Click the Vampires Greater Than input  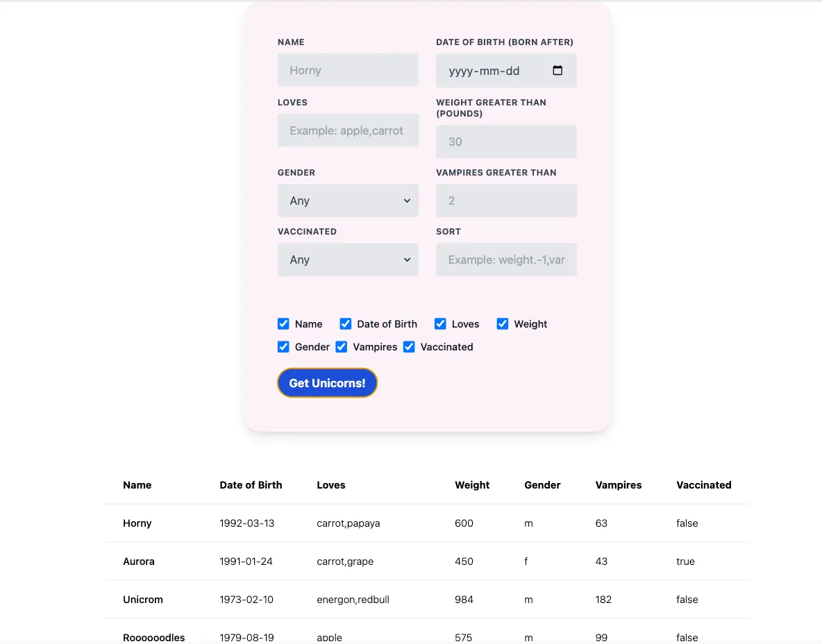click(506, 201)
